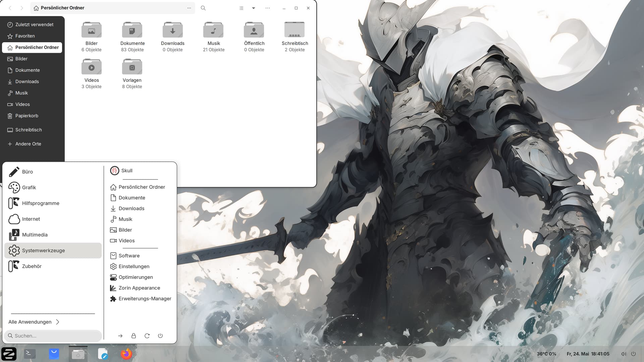The width and height of the screenshot is (644, 362).
Task: Click the log out arrow icon in menu
Action: click(x=120, y=336)
